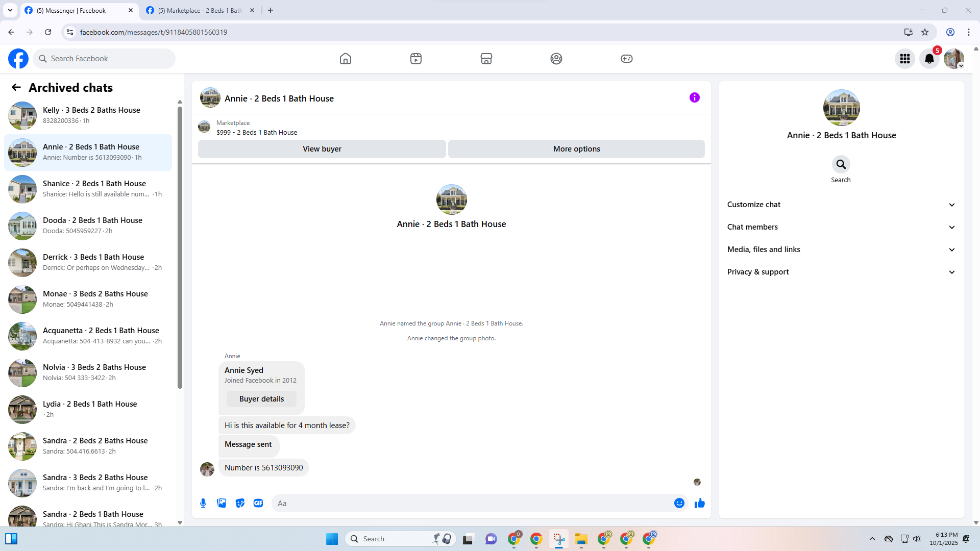980x551 pixels.
Task: Open Monae · 3 Beds 2 Baths House chat
Action: 88,299
